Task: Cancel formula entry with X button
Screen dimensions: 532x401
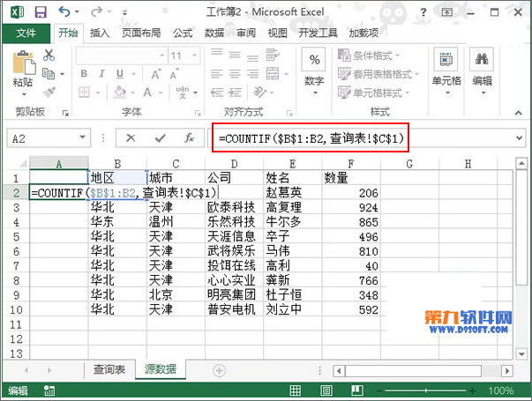Action: click(131, 137)
